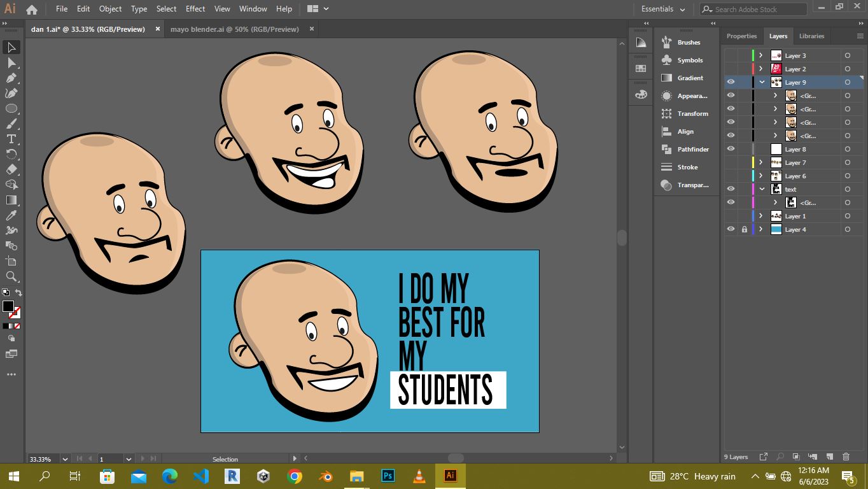Image resolution: width=868 pixels, height=489 pixels.
Task: Hide Layer 9 using eye icon
Action: (731, 82)
